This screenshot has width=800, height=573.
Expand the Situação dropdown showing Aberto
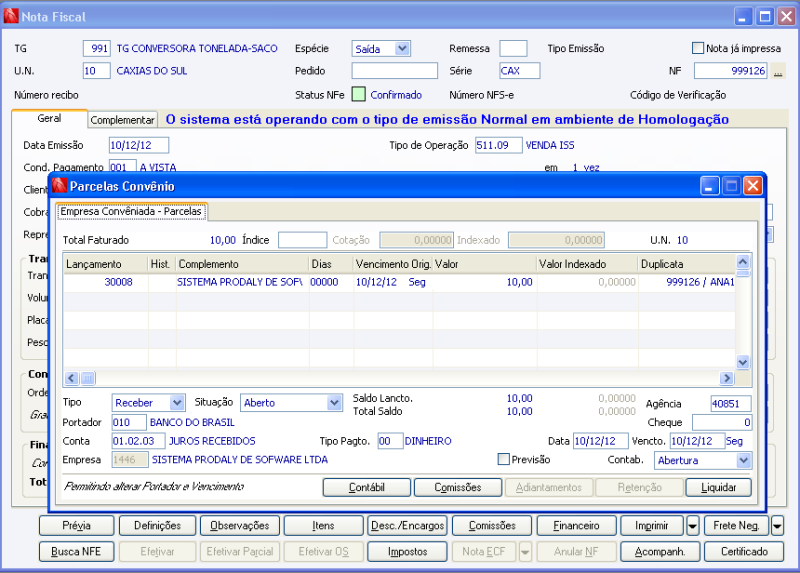coord(334,403)
